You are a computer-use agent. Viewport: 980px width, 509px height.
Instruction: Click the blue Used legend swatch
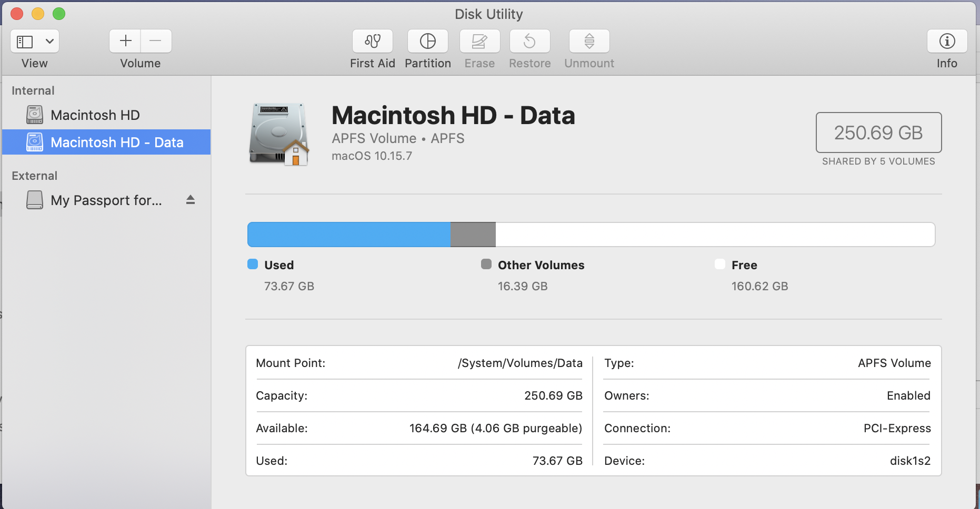pyautogui.click(x=253, y=264)
